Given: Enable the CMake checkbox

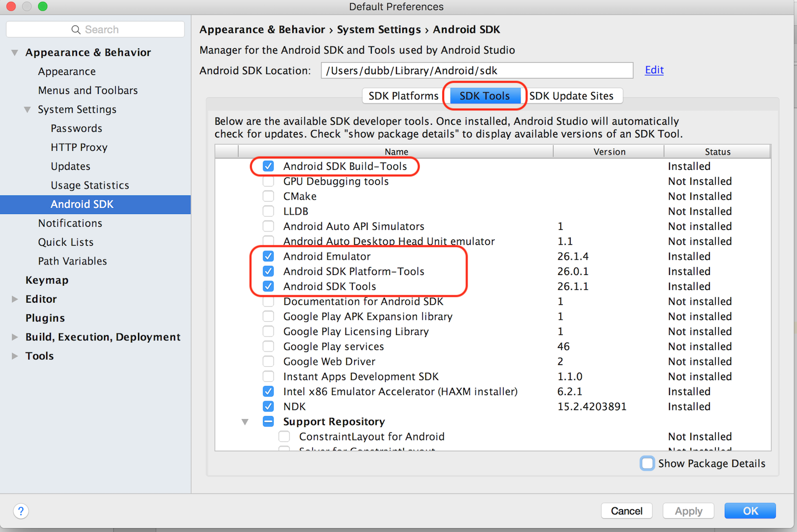Looking at the screenshot, I should (x=268, y=196).
